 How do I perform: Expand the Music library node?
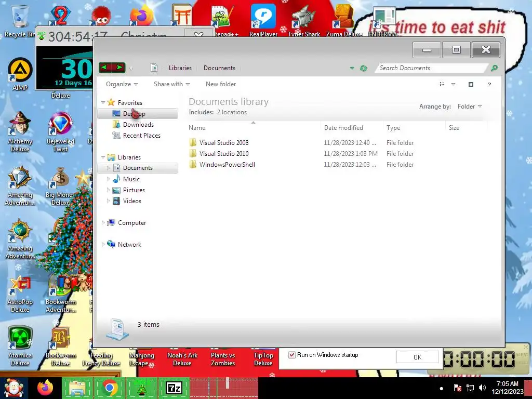coord(108,179)
